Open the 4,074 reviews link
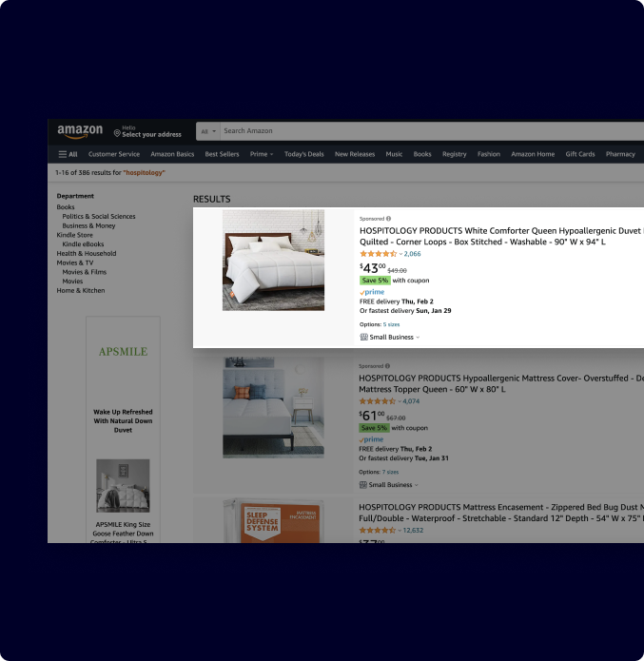This screenshot has height=661, width=644. coord(411,401)
